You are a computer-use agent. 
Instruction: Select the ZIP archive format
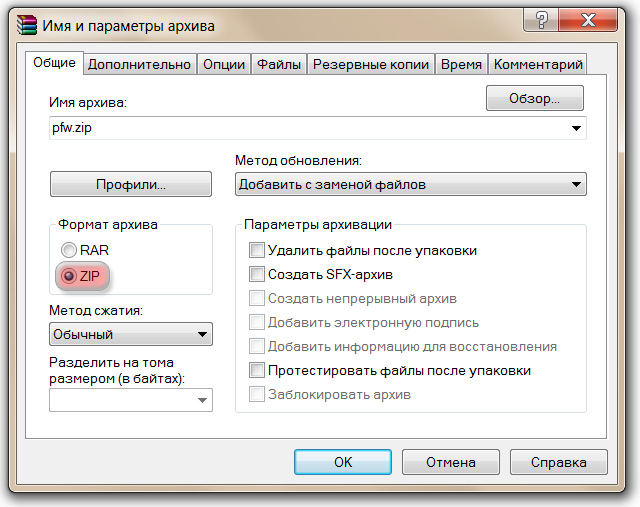coord(69,275)
